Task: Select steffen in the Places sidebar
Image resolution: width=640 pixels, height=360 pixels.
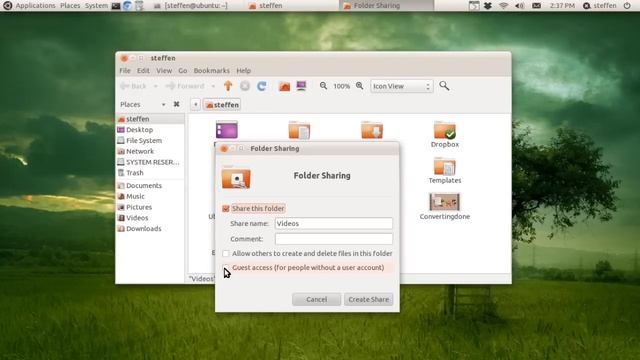Action: tap(150, 119)
